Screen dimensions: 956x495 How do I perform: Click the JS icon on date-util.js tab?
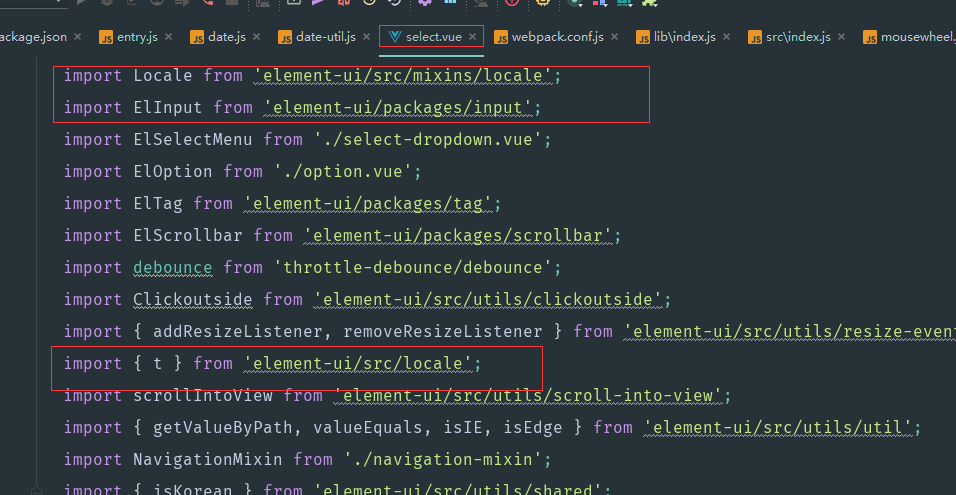pyautogui.click(x=285, y=38)
